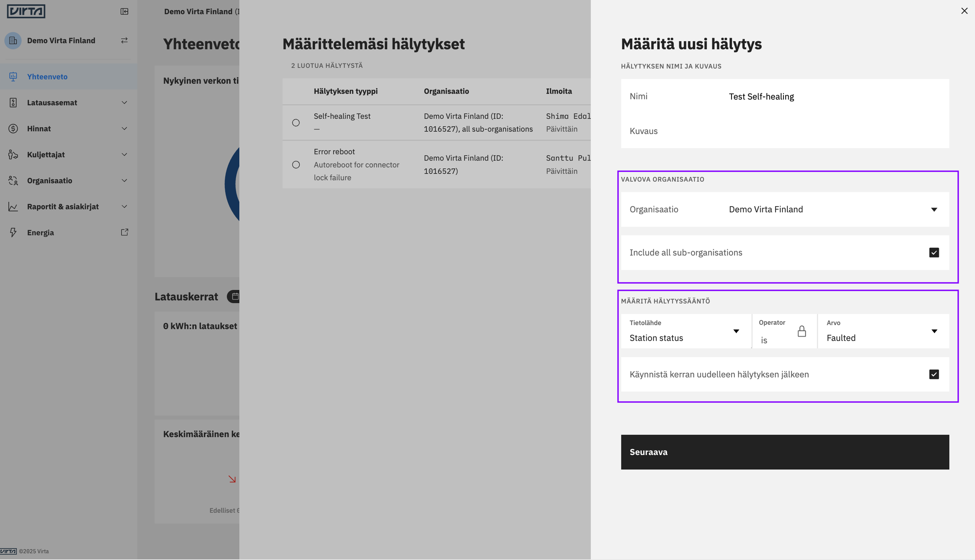Click the Virta logo in the sidebar
The image size is (975, 560).
click(x=26, y=11)
